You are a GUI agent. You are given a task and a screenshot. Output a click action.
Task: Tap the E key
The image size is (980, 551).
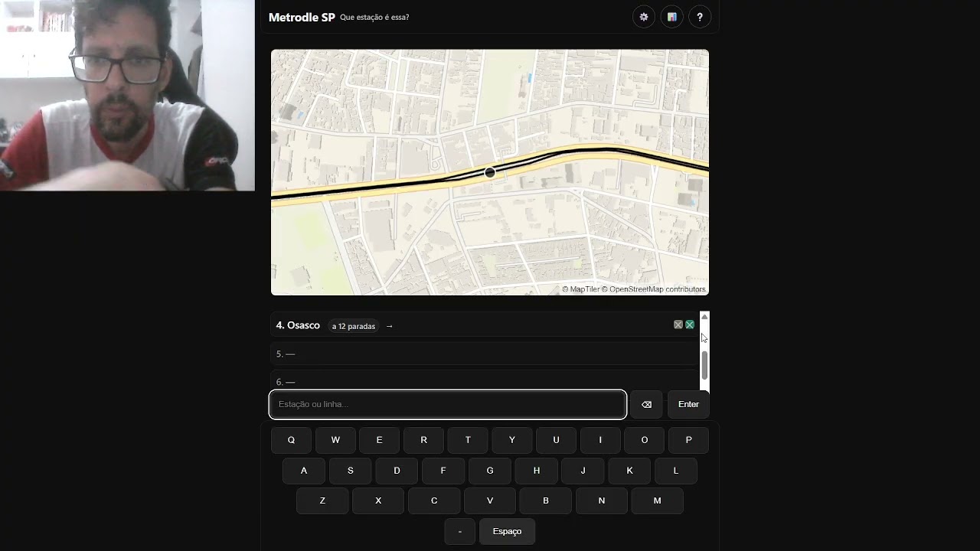(x=379, y=440)
